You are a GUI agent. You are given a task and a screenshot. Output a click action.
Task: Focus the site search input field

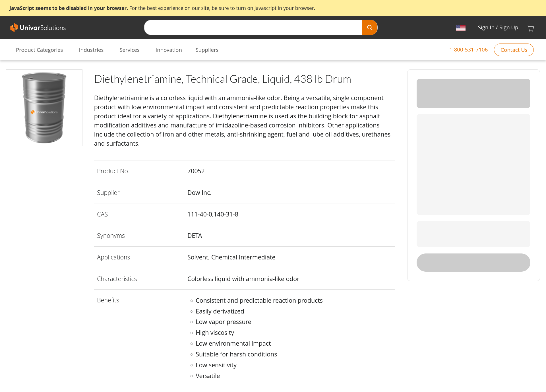(253, 28)
